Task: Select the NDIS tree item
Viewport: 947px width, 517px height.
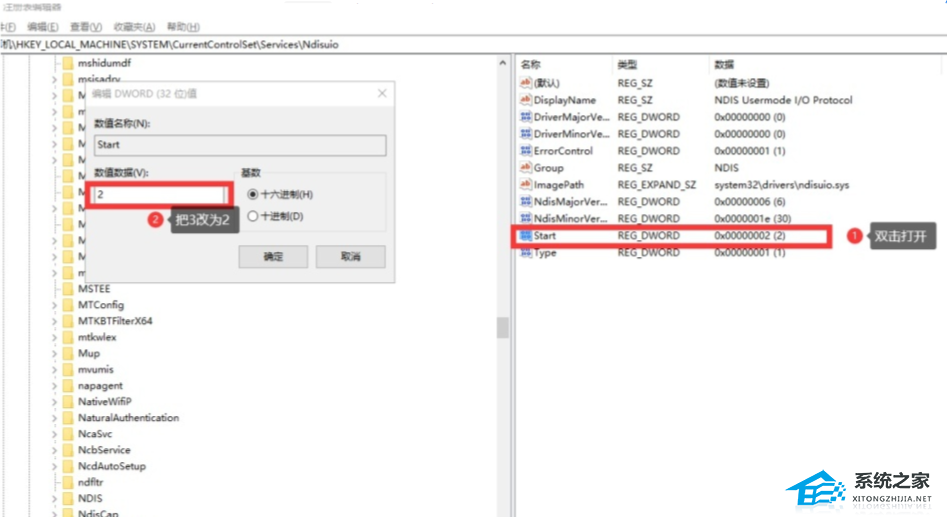Action: [90, 498]
